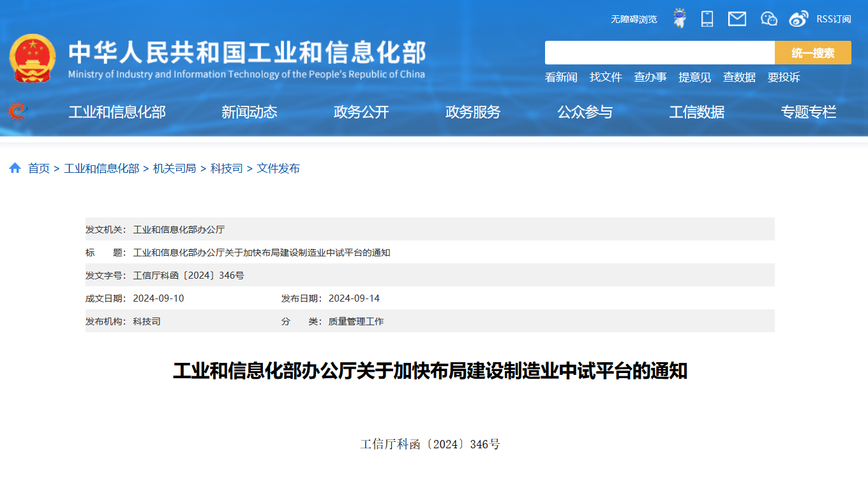868x477 pixels.
Task: Select 提意见 quick link
Action: tap(694, 77)
